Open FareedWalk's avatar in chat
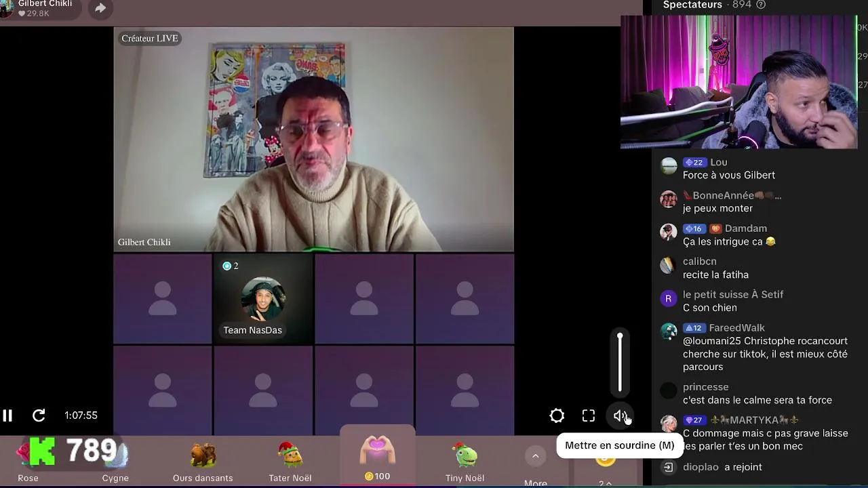 (669, 331)
